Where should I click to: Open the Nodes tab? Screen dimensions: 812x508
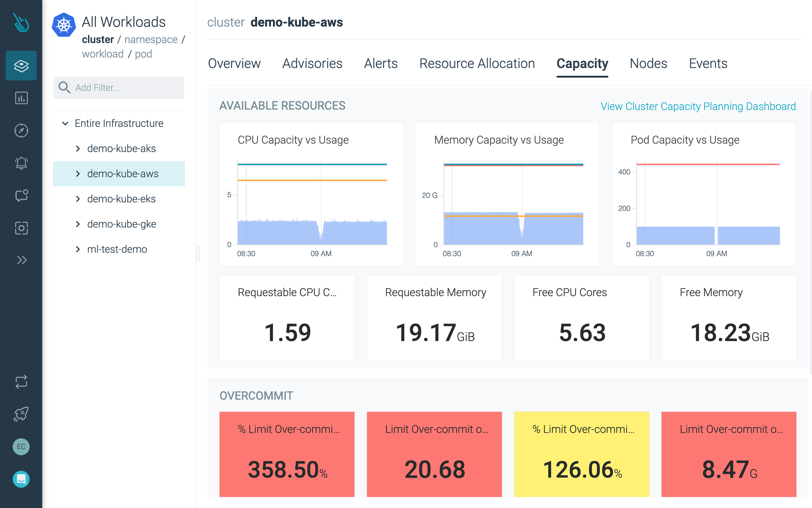click(x=648, y=63)
